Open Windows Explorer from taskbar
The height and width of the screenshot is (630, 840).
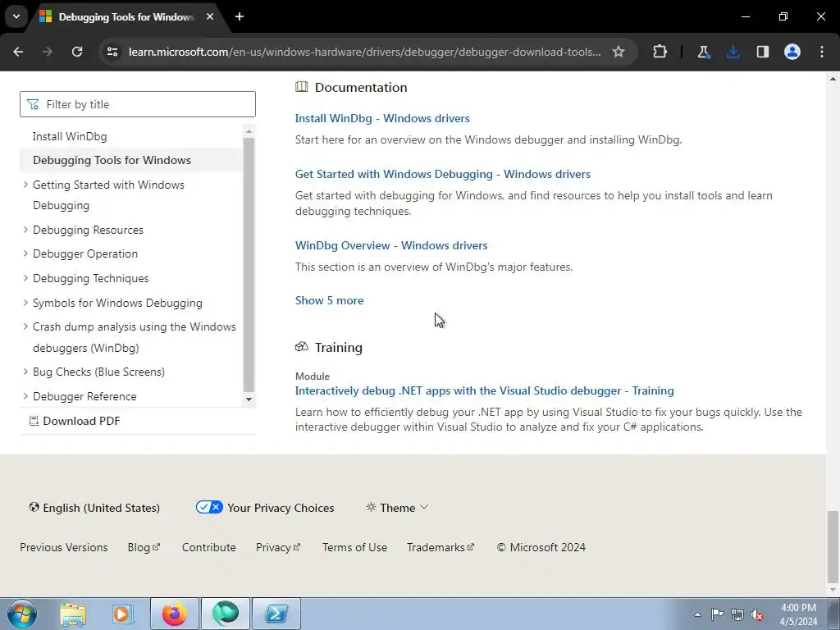coord(73,614)
